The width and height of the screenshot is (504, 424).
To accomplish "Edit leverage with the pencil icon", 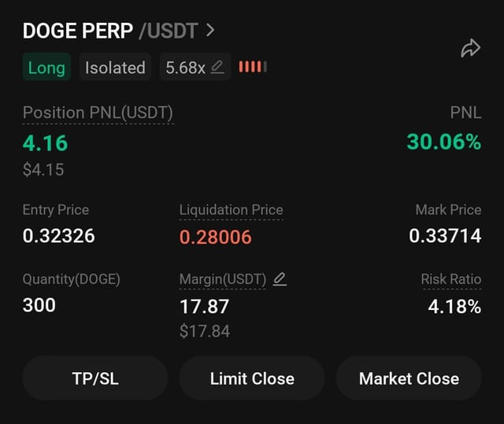I will [x=217, y=68].
